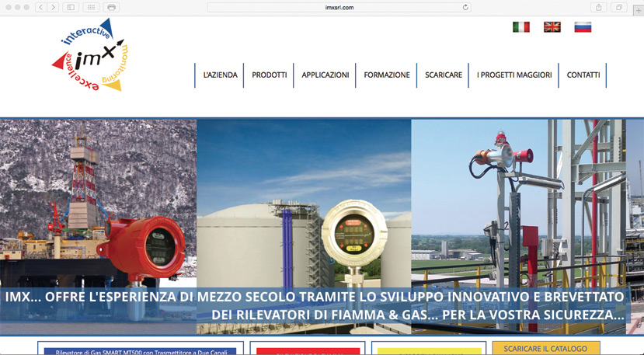Image resolution: width=644 pixels, height=355 pixels.
Task: Open the L'AZIENDA menu item
Action: pyautogui.click(x=220, y=75)
